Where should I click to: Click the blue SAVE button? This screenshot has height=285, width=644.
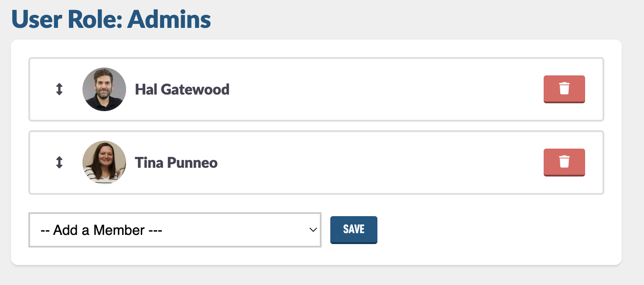coord(354,230)
